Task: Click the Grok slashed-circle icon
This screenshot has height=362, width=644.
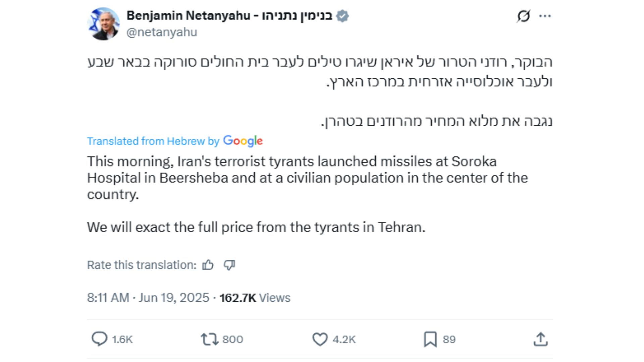Action: pos(523,16)
